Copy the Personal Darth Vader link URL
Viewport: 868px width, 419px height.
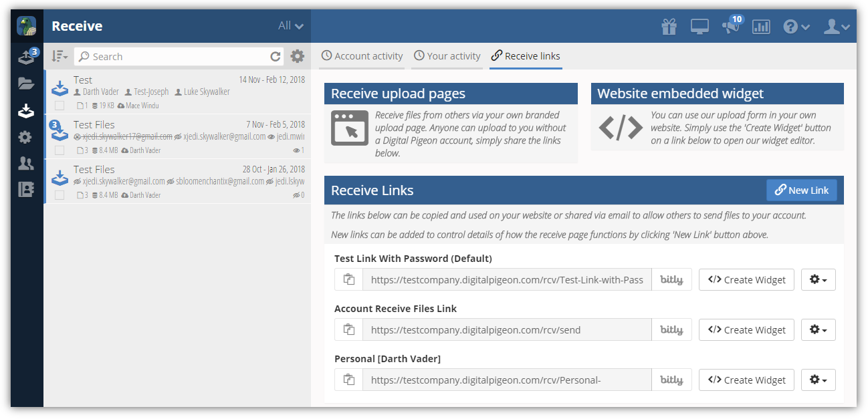point(348,380)
